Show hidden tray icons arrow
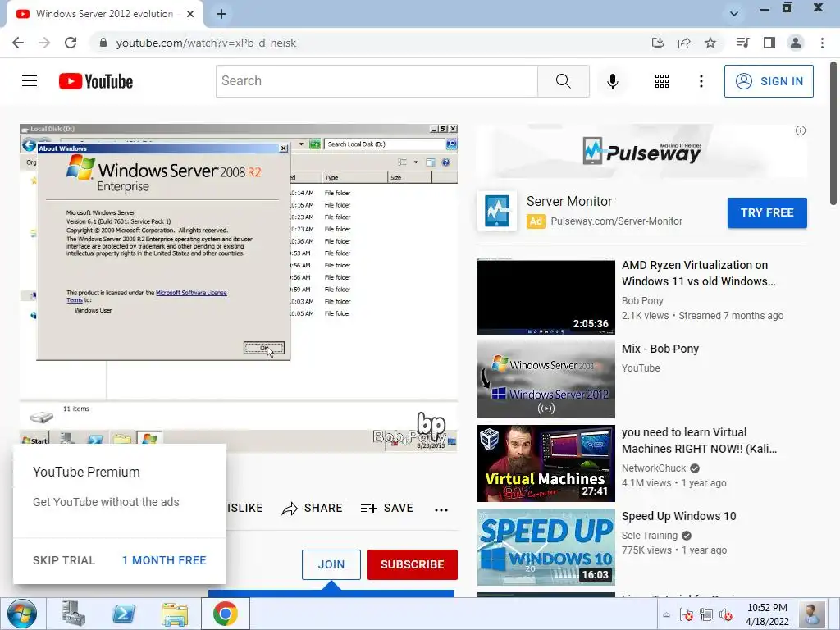 [666, 615]
